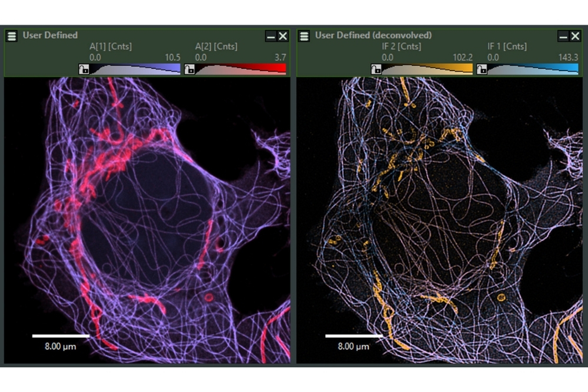Viewport: 588px width, 392px height.
Task: Click the User Defined (deconvolved) panel title
Action: click(x=373, y=35)
